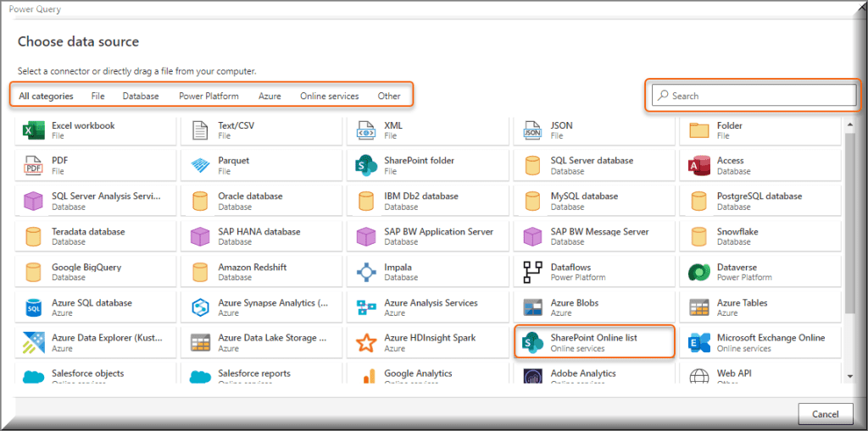This screenshot has width=868, height=431.
Task: Select the Oracle database icon
Action: point(199,202)
